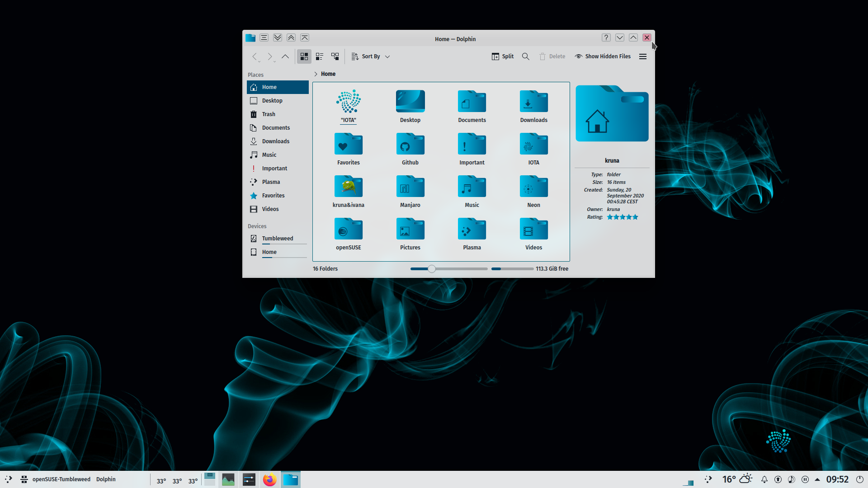
Task: Click the 09:52 clock
Action: pos(837,479)
